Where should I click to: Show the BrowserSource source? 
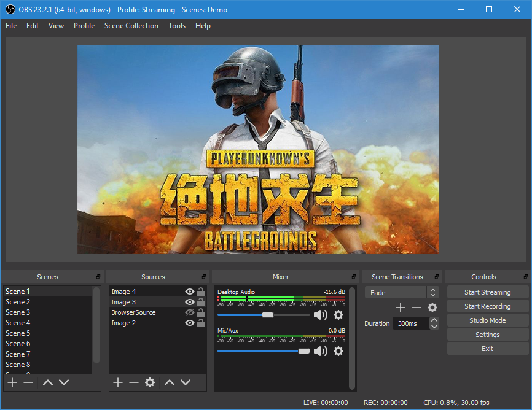(190, 312)
